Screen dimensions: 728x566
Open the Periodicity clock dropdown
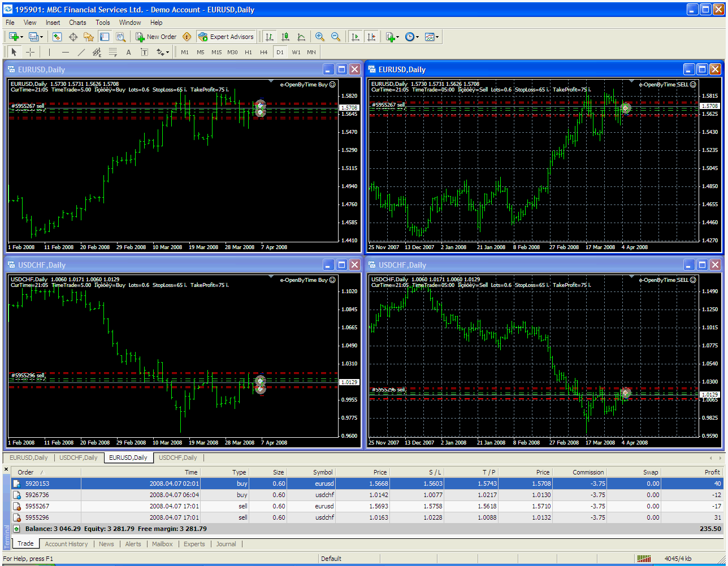point(412,37)
